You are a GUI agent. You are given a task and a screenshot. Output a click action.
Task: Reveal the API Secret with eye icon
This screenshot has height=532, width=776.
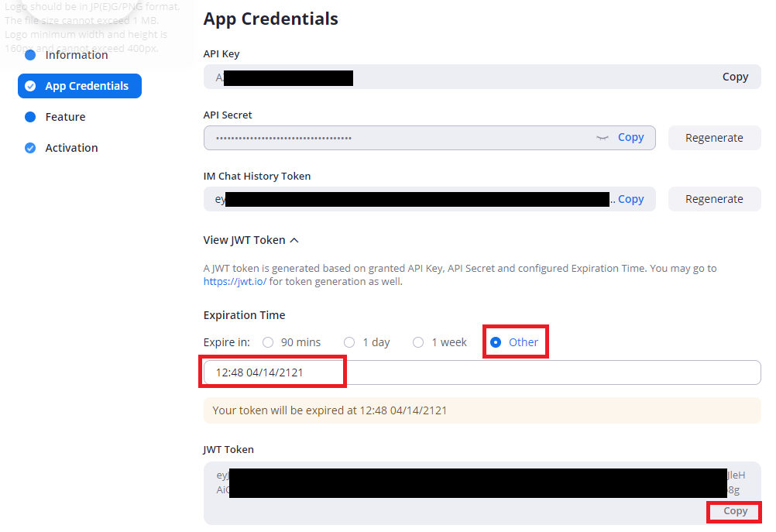[x=602, y=138]
